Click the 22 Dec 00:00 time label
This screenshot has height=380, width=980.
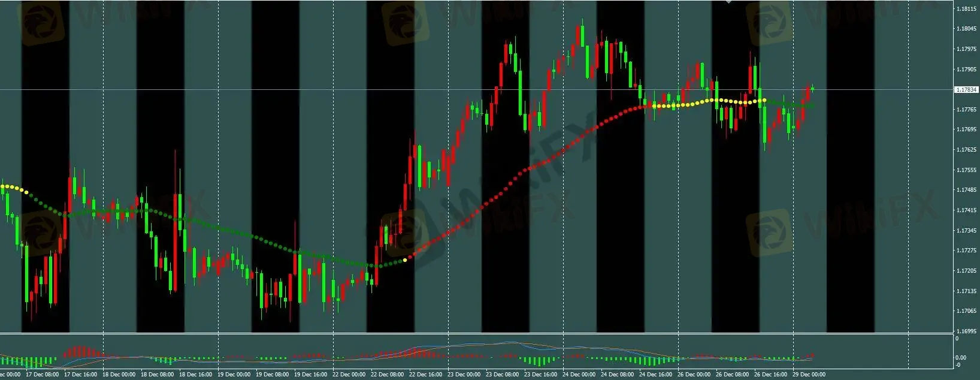[349, 375]
